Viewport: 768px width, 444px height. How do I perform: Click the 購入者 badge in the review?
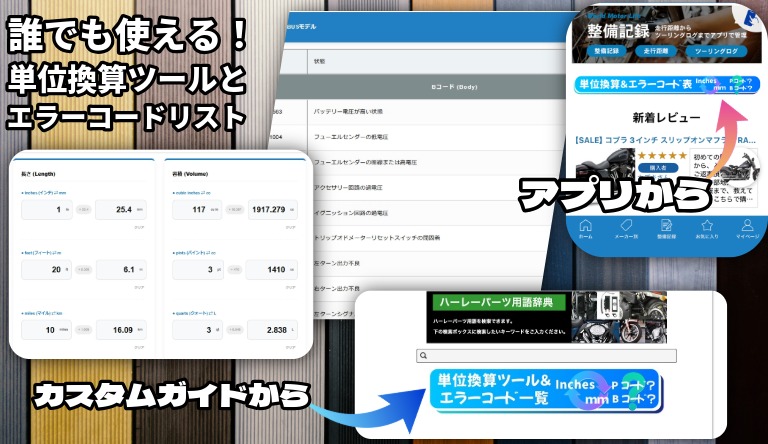(x=658, y=168)
